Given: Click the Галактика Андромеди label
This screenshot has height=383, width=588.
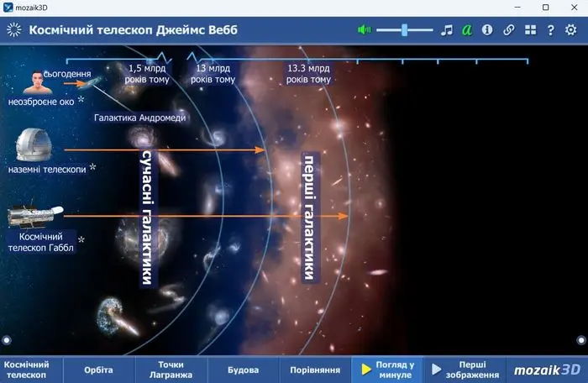Looking at the screenshot, I should click(140, 118).
